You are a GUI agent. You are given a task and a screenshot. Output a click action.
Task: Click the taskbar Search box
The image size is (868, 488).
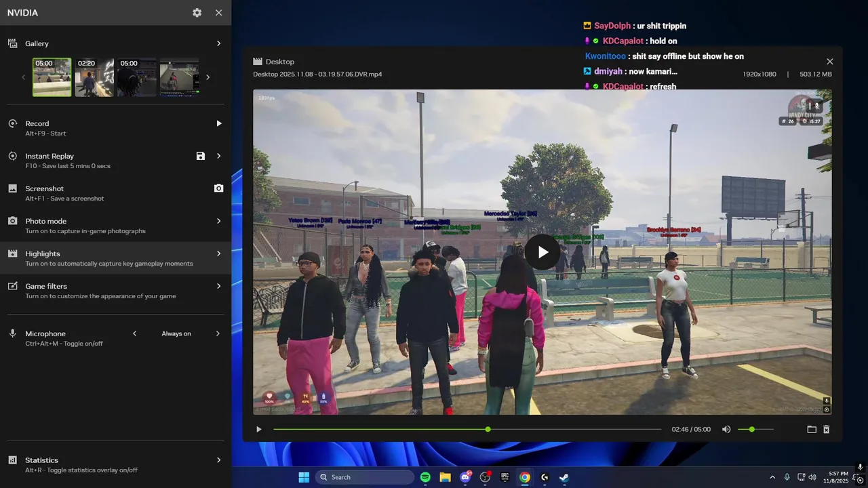coord(365,477)
